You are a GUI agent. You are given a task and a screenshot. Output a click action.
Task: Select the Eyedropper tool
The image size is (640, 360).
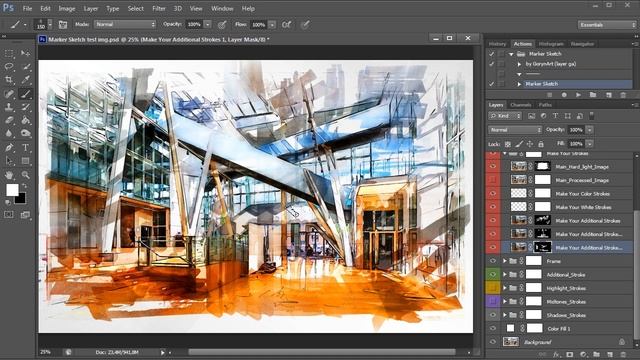point(25,80)
